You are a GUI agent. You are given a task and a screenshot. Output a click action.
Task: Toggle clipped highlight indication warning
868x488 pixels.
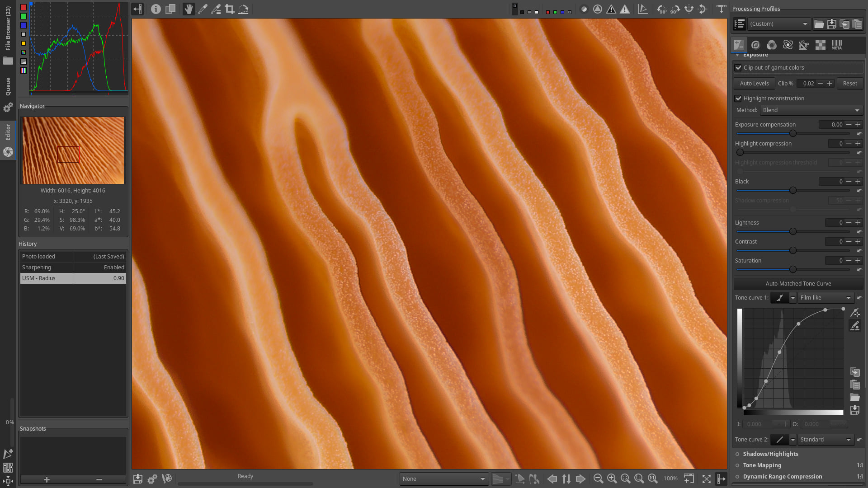(625, 9)
